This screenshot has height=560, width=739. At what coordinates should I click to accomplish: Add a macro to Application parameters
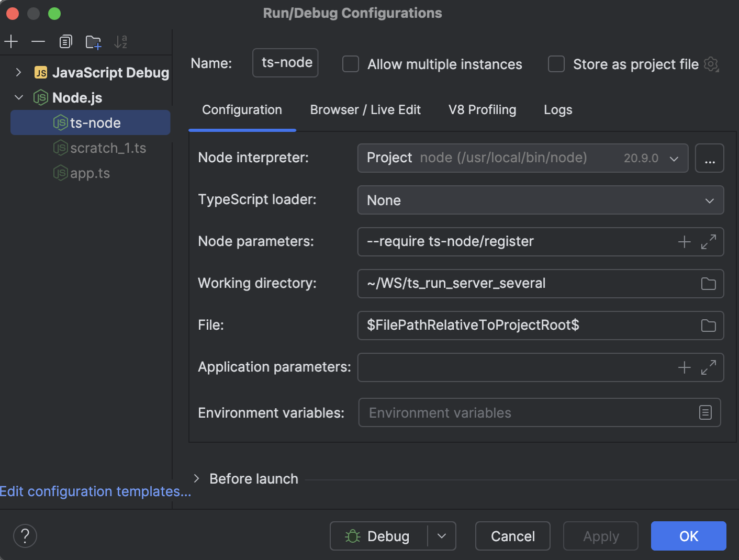tap(684, 367)
